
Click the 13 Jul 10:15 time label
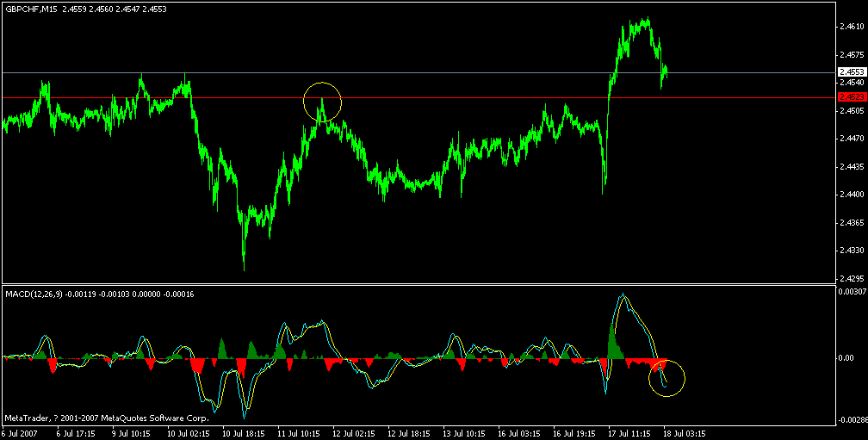[462, 434]
